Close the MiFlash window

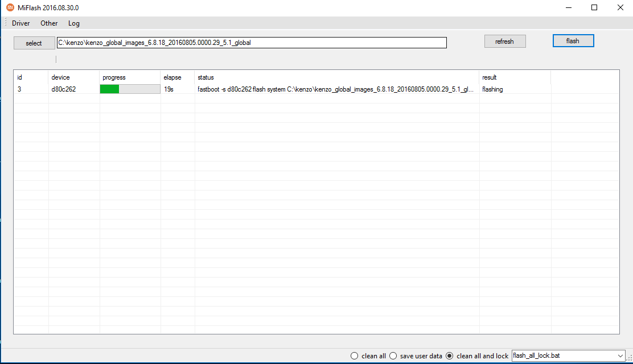[x=620, y=7]
